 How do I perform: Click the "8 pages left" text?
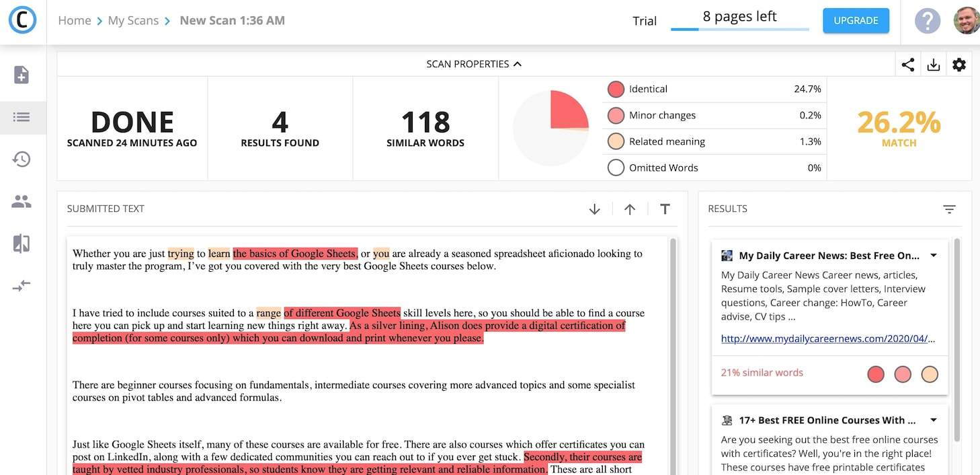point(740,17)
